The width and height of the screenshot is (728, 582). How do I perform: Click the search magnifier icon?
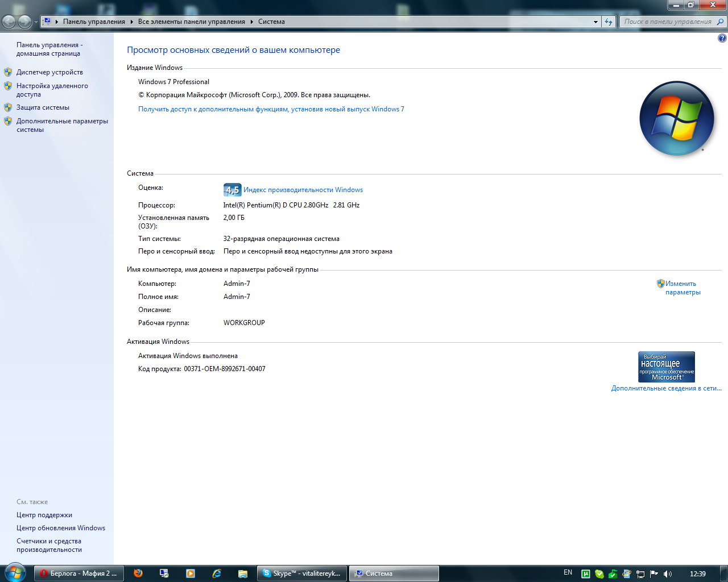pyautogui.click(x=721, y=22)
